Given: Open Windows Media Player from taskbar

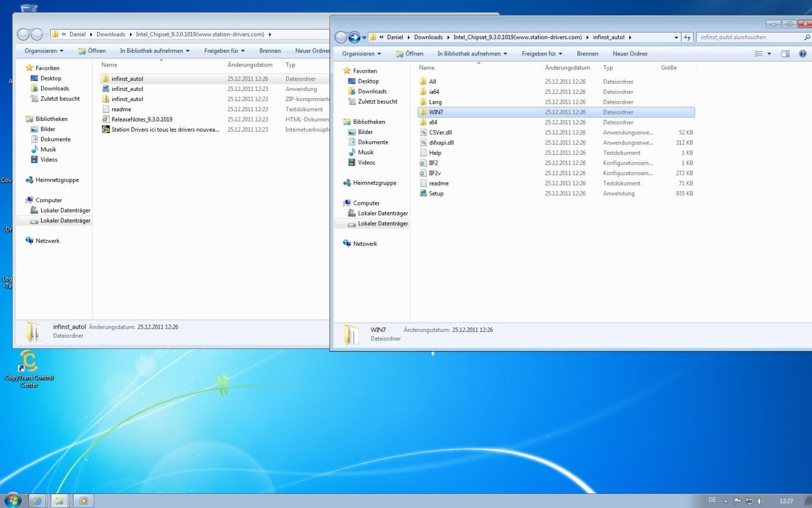Looking at the screenshot, I should point(83,501).
